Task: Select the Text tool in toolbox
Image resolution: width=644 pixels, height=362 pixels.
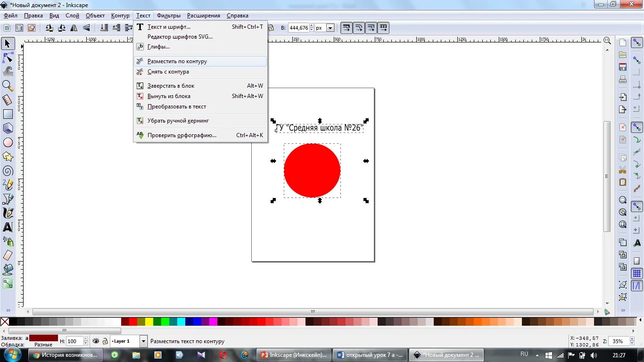Action: 8,227
